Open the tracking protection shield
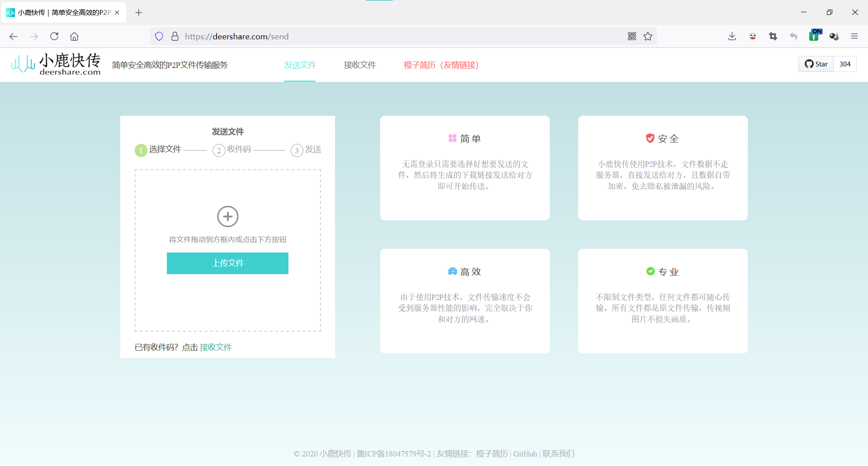The width and height of the screenshot is (868, 466). click(159, 36)
